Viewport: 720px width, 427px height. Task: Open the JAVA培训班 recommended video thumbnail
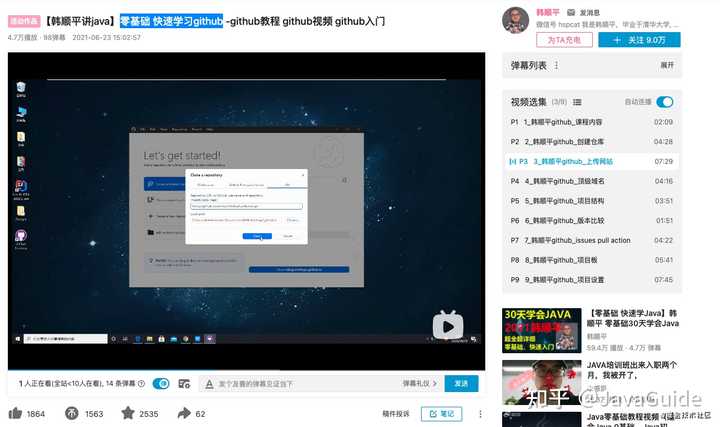[x=541, y=382]
